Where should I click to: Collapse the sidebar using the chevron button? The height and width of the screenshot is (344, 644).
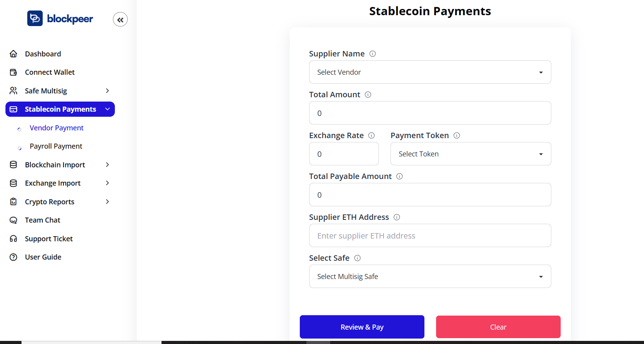pos(120,19)
